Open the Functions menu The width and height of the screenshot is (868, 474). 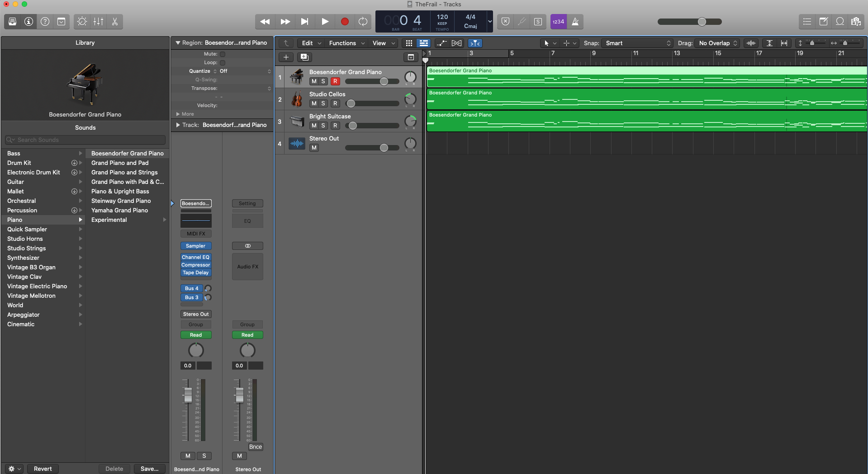point(346,43)
